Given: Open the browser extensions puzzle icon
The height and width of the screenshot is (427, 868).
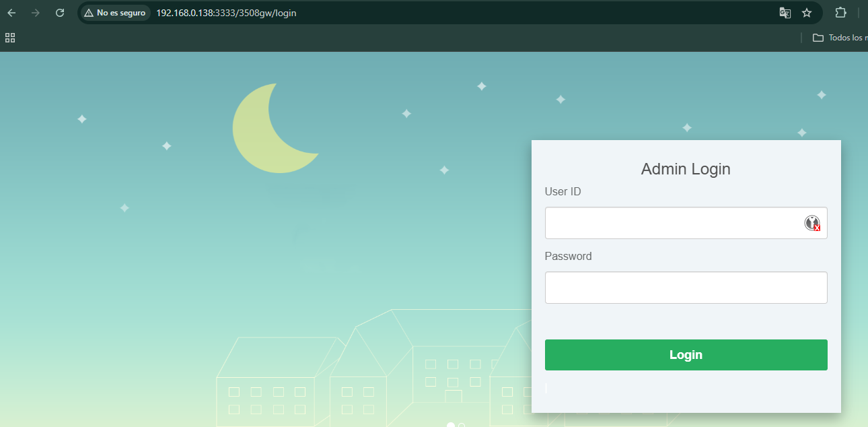Looking at the screenshot, I should (840, 13).
